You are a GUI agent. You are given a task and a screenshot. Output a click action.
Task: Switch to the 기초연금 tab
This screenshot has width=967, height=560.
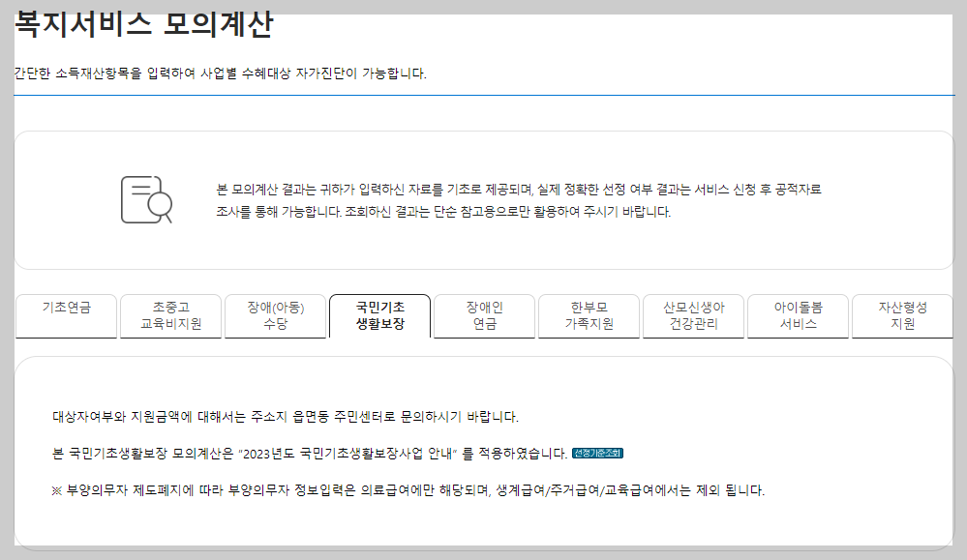point(65,315)
